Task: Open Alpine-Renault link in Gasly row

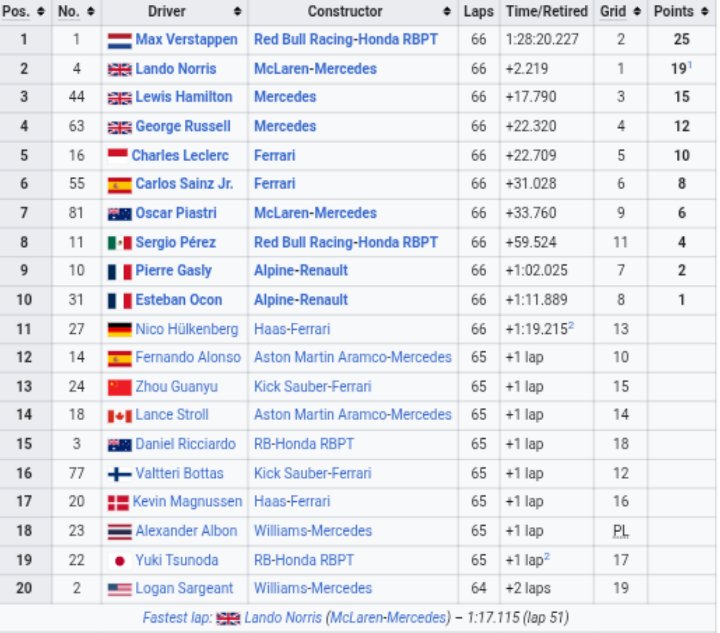Action: [301, 271]
